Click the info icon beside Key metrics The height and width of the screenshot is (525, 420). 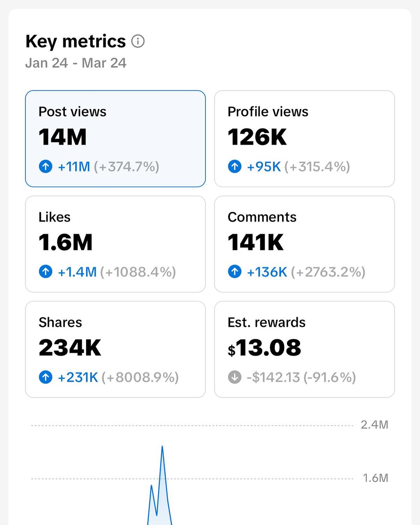coord(138,41)
